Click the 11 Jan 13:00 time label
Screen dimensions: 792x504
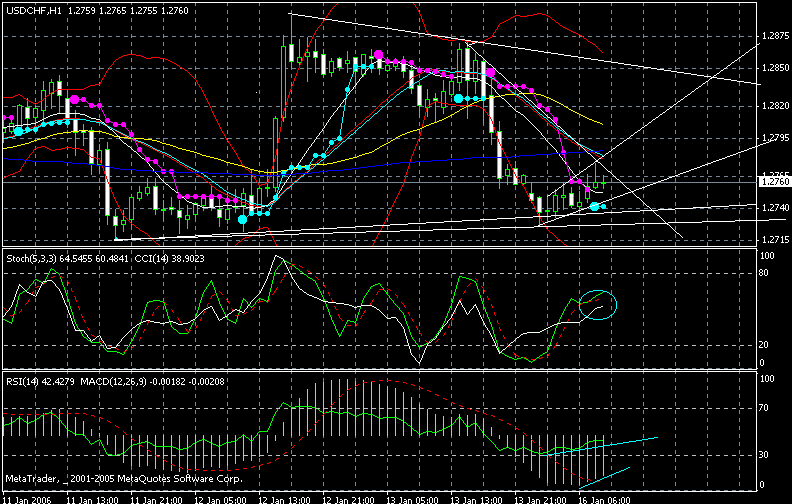point(92,500)
